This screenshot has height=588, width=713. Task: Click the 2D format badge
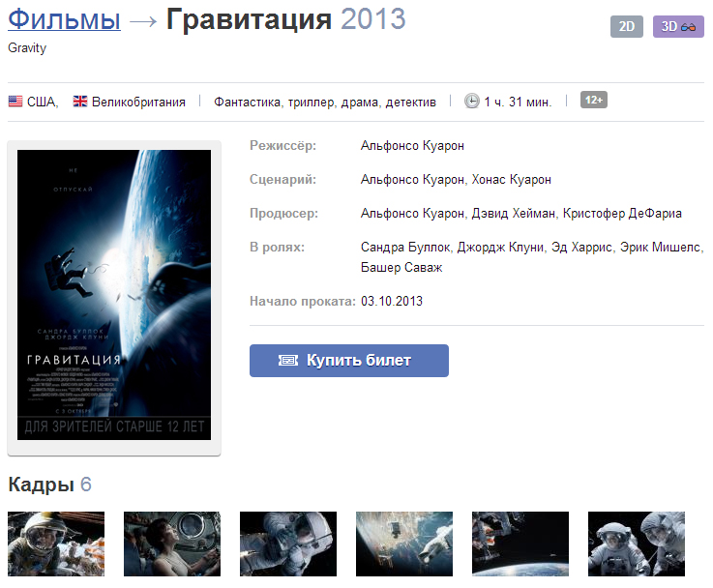coord(626,27)
